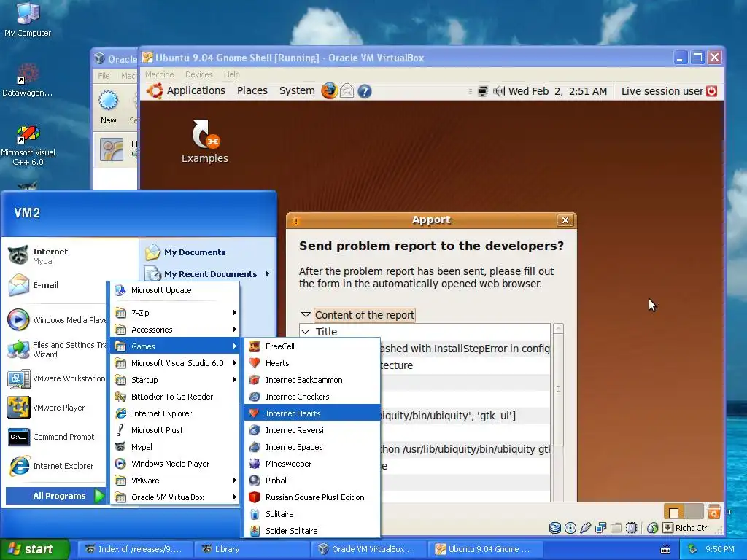Switch to Library taskbar button
747x560 pixels.
[x=252, y=549]
